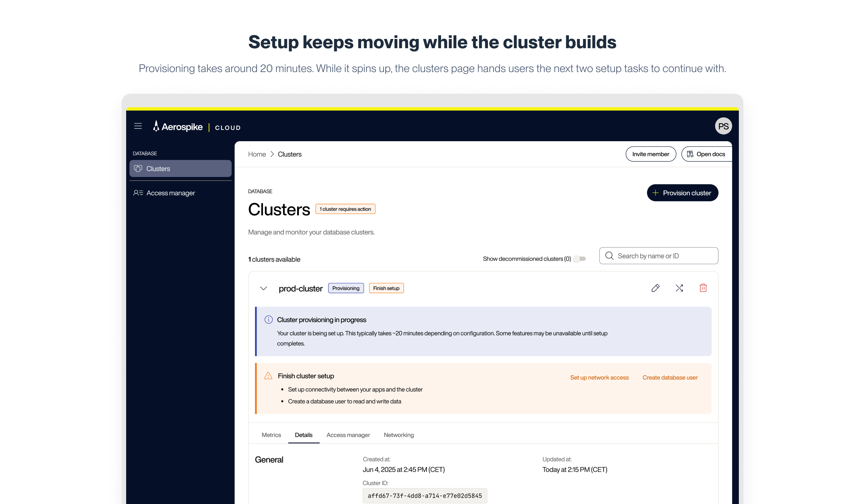Viewport: 865px width, 504px height.
Task: Open the cluster's Access manager tab
Action: pos(348,435)
